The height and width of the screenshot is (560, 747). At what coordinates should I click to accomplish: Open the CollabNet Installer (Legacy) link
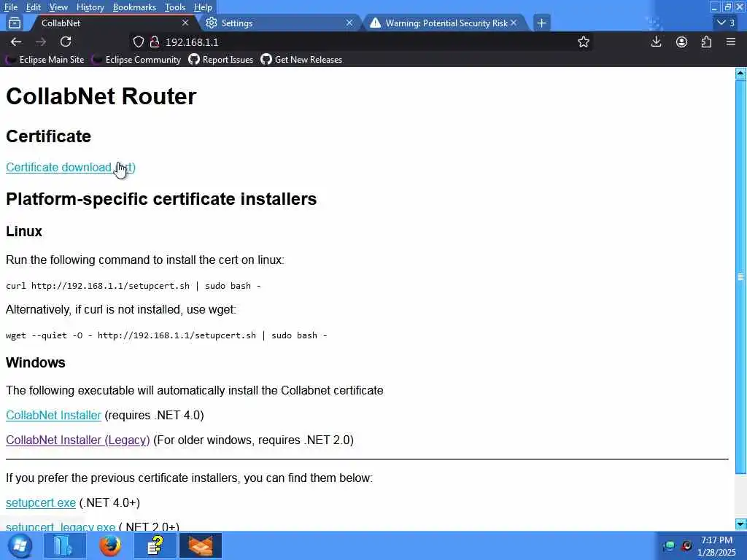[77, 440]
